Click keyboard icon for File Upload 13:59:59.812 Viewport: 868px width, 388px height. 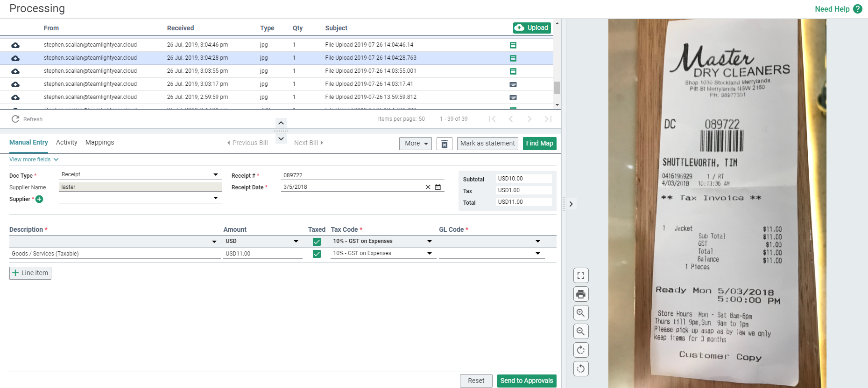pyautogui.click(x=513, y=97)
